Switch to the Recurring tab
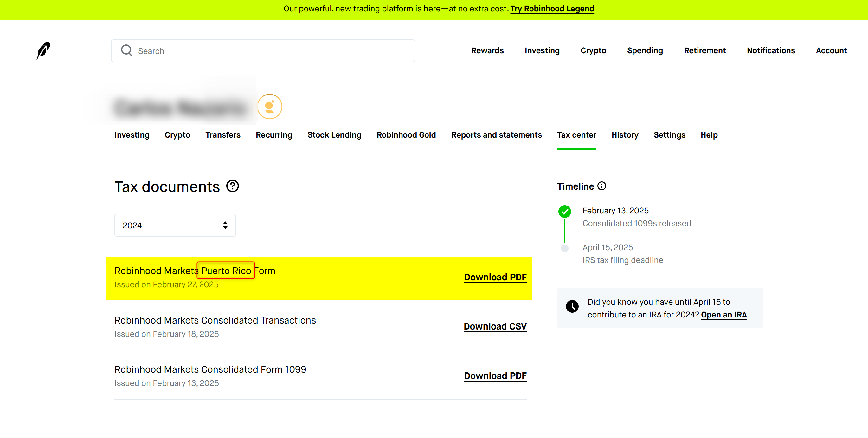This screenshot has width=868, height=438. 273,135
